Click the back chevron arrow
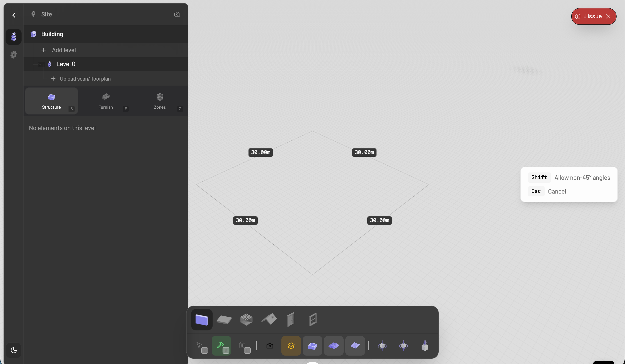Viewport: 625px width, 364px height. [x=14, y=15]
